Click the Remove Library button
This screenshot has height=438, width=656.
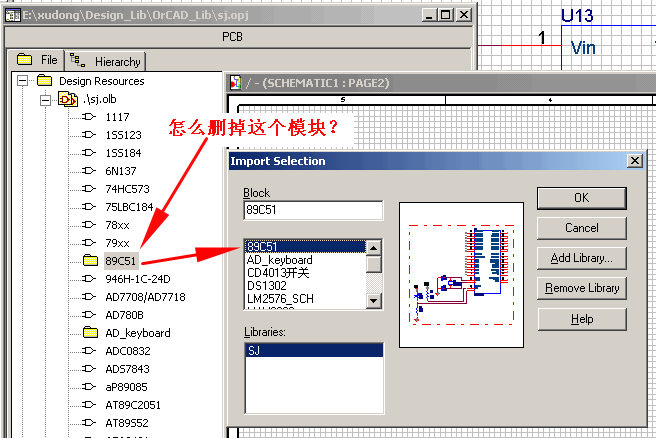582,288
